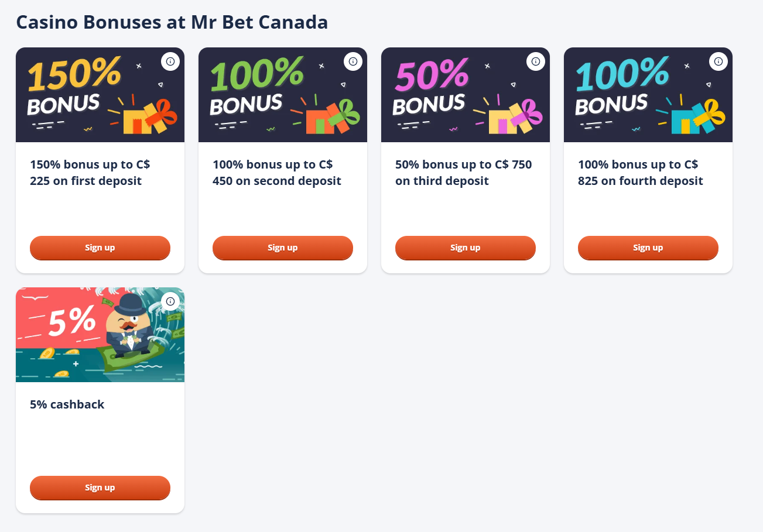Sign up for the 100% second deposit bonus

282,248
